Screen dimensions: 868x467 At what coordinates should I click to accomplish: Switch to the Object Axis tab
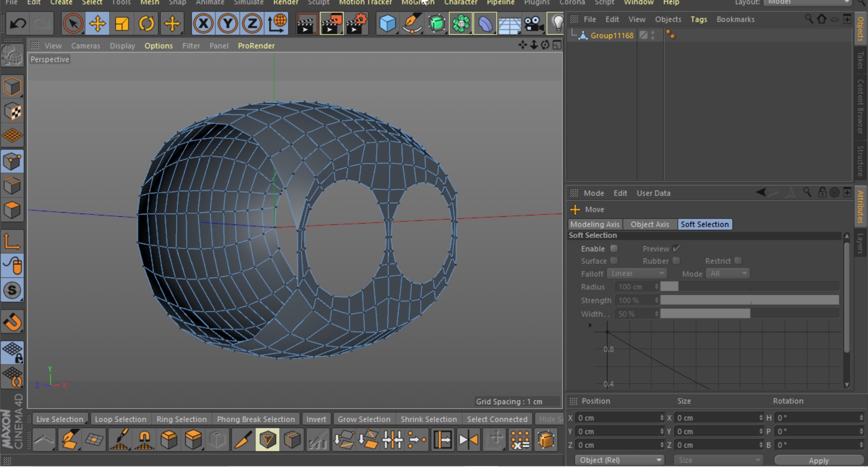pyautogui.click(x=650, y=224)
